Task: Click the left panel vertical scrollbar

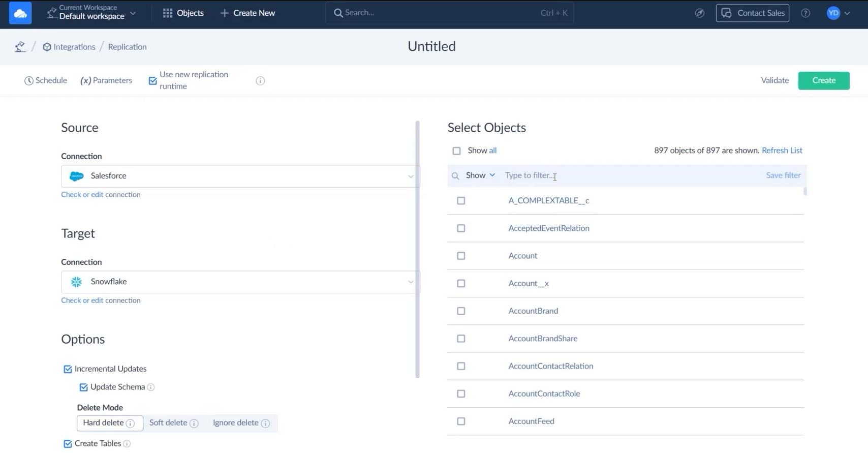Action: click(417, 249)
